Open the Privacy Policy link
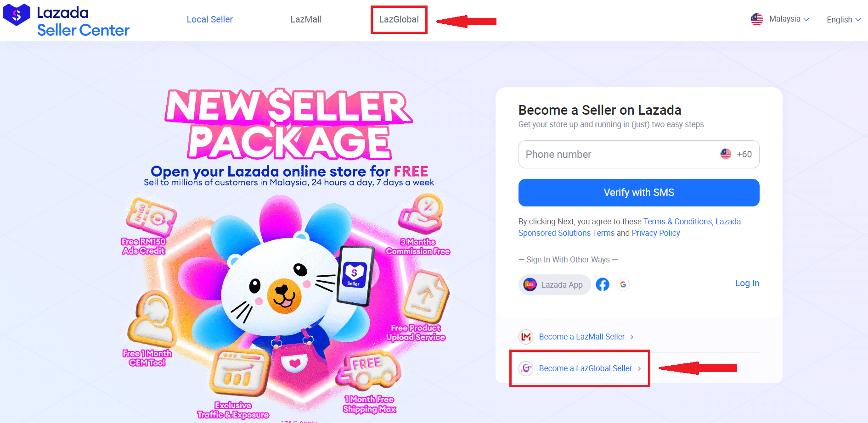868x423 pixels. (656, 233)
